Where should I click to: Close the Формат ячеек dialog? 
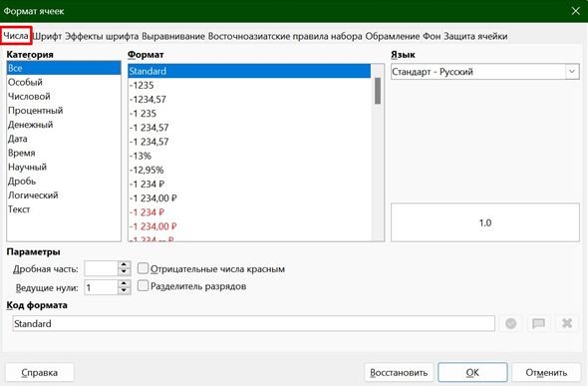click(x=576, y=11)
